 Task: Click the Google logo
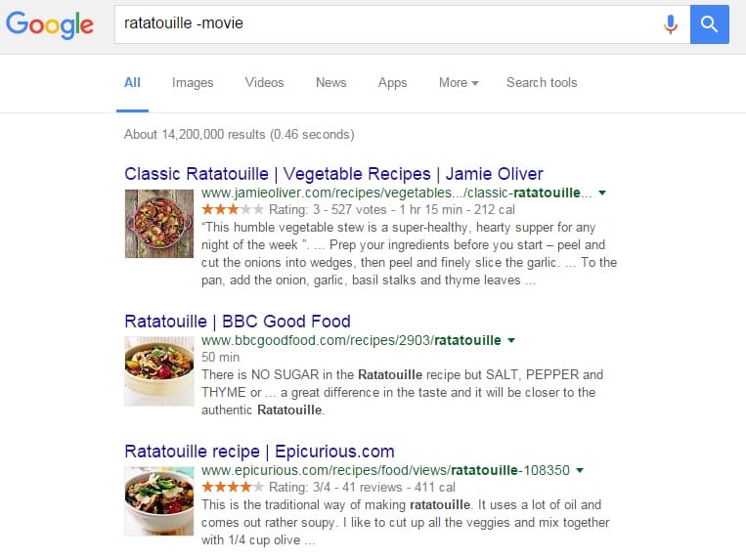pyautogui.click(x=50, y=24)
